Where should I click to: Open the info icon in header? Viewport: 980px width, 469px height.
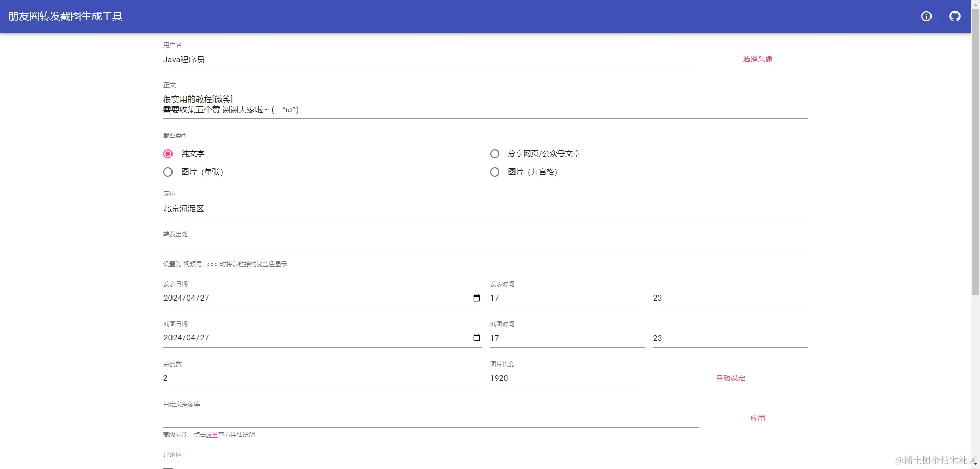pos(926,16)
